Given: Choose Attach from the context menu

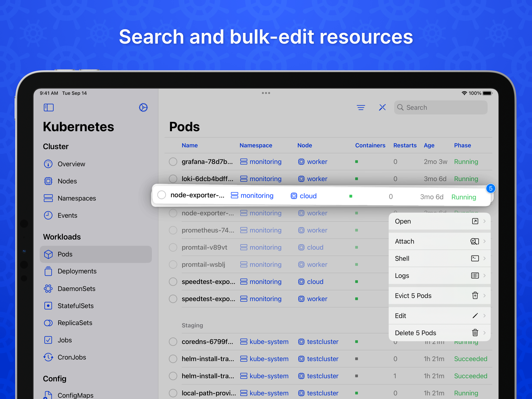Looking at the screenshot, I should pyautogui.click(x=439, y=241).
